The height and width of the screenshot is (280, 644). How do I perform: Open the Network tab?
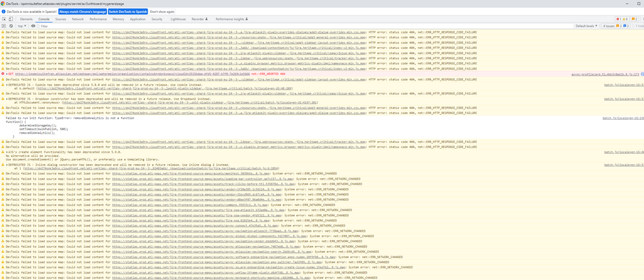click(77, 19)
